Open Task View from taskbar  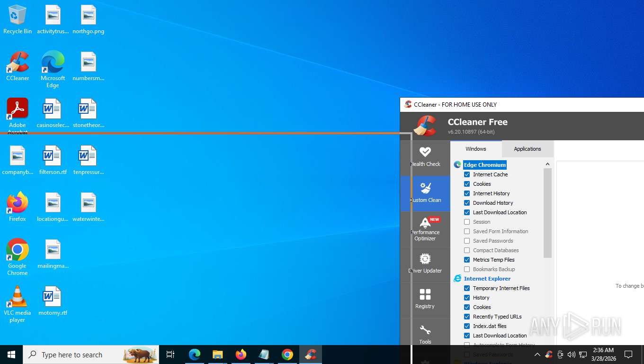tap(170, 355)
